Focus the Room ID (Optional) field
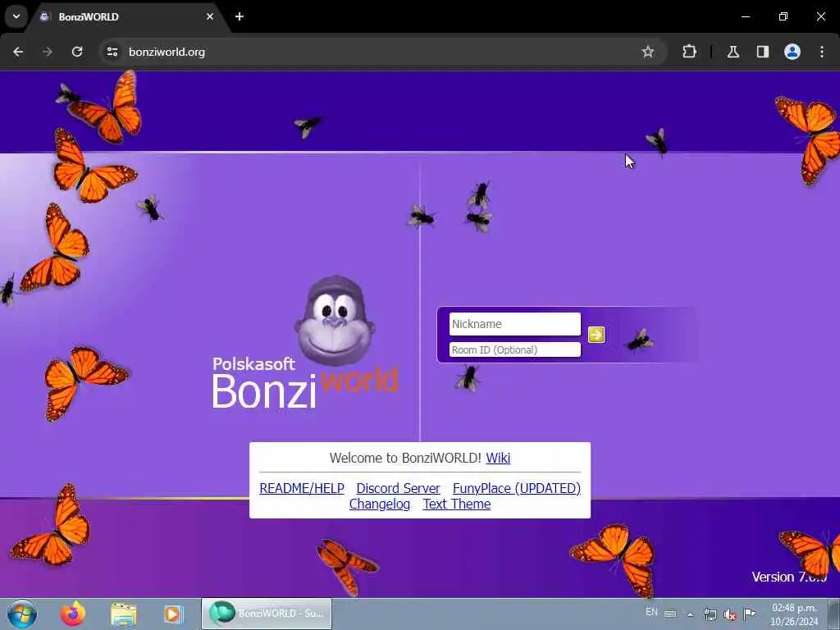 (x=515, y=349)
